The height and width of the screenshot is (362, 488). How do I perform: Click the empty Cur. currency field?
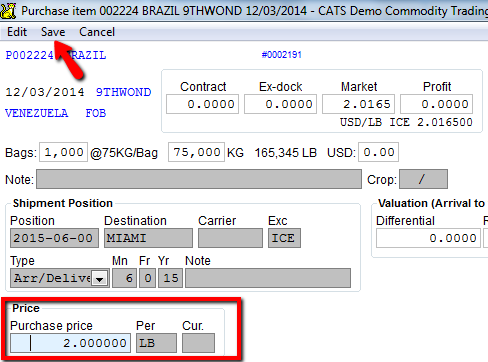point(198,343)
